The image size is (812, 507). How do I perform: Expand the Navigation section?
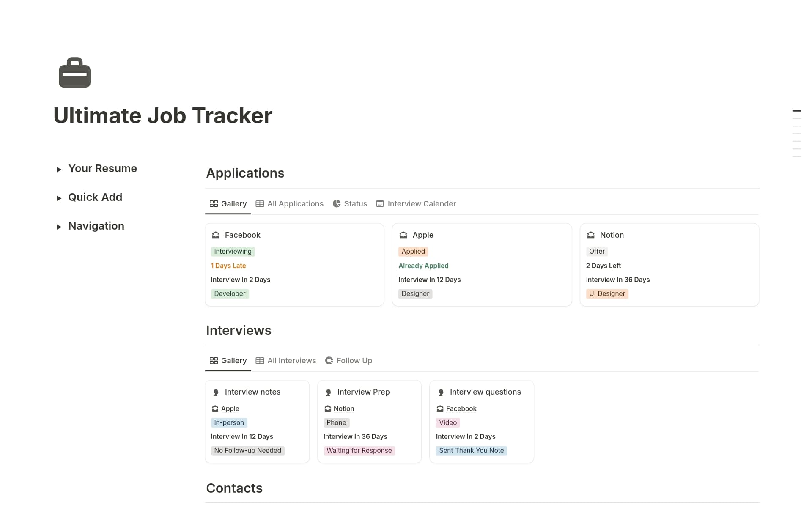click(x=59, y=226)
